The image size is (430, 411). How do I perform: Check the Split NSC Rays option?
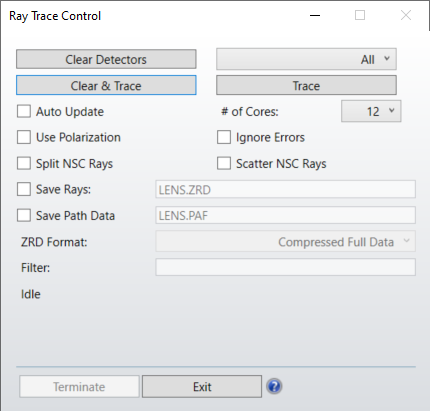[24, 163]
